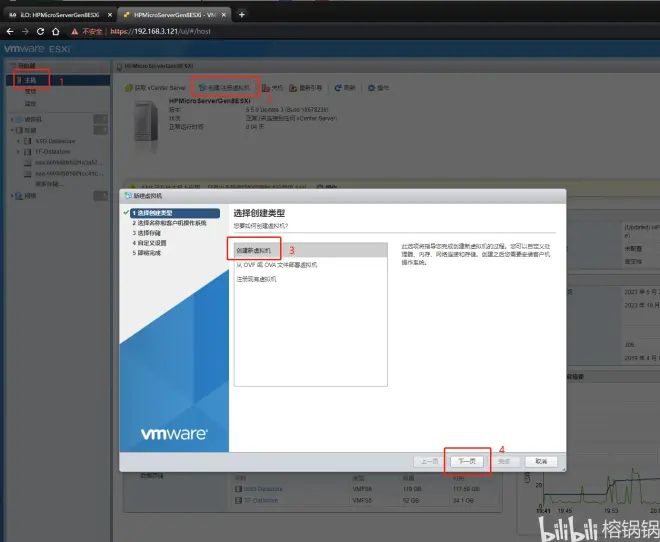Viewport: 660px width, 542px height.
Task: Click the 虚拟机 count badge in the navigator
Action: pyautogui.click(x=100, y=119)
